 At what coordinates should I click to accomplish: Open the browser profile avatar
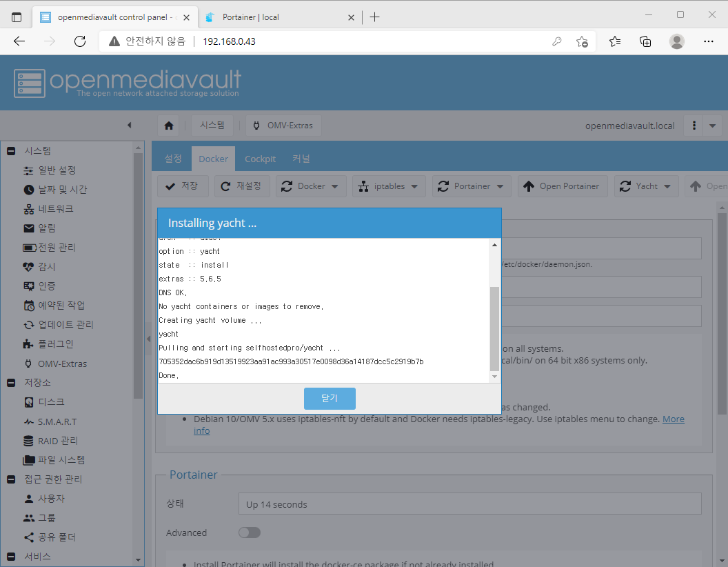(x=677, y=41)
